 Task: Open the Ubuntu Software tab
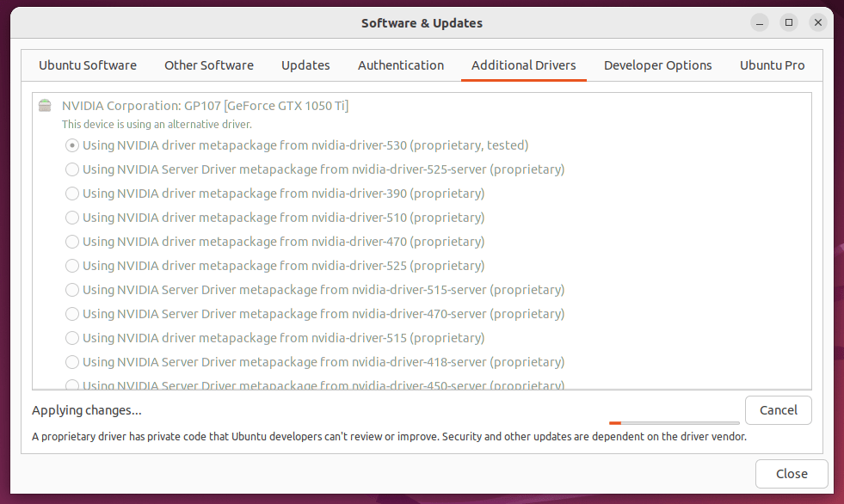click(x=88, y=65)
